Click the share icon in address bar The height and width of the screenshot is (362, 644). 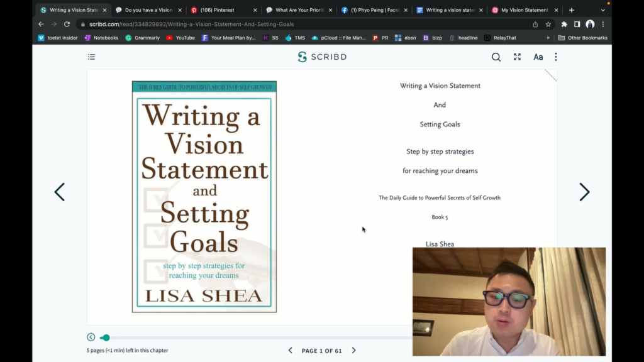(x=535, y=25)
